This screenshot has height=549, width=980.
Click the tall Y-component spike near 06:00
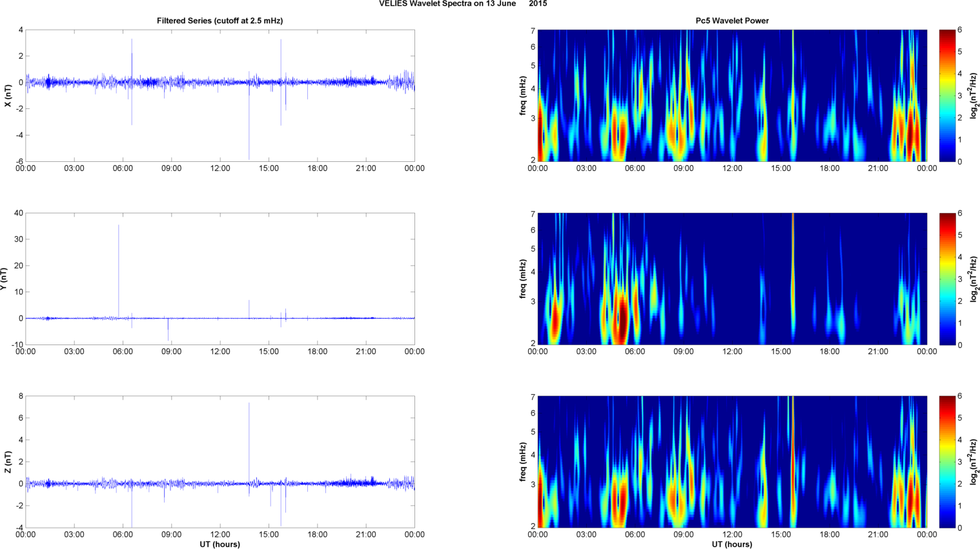tap(118, 271)
